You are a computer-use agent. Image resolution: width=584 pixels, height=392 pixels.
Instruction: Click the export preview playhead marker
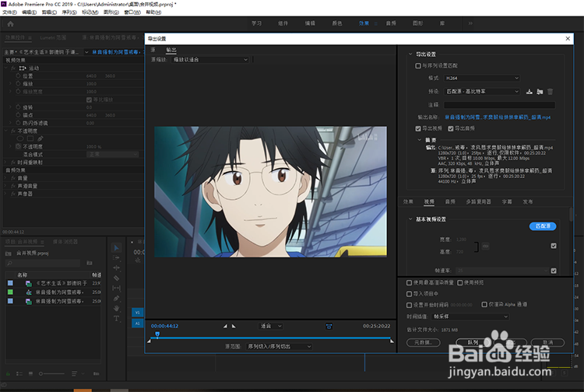tap(157, 334)
